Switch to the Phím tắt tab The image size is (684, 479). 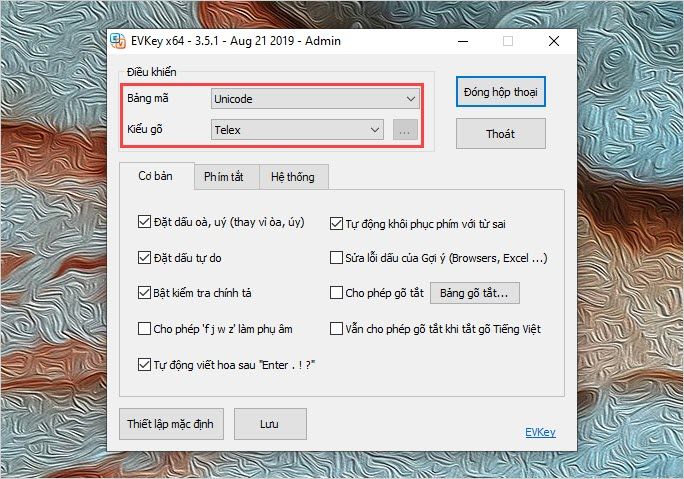click(224, 177)
